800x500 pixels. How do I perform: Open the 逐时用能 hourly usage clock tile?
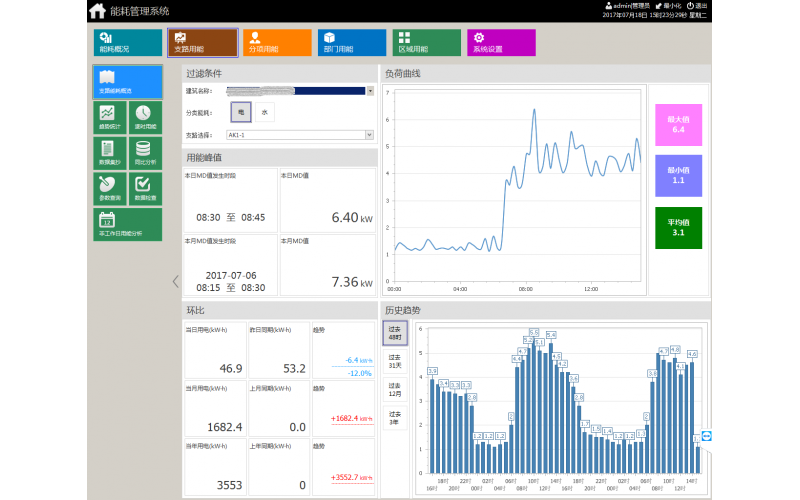(x=144, y=118)
